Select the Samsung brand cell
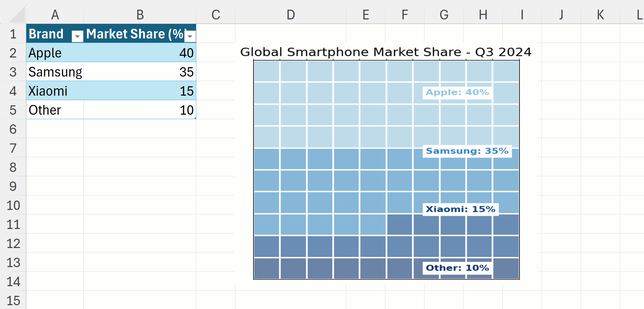 pos(55,72)
